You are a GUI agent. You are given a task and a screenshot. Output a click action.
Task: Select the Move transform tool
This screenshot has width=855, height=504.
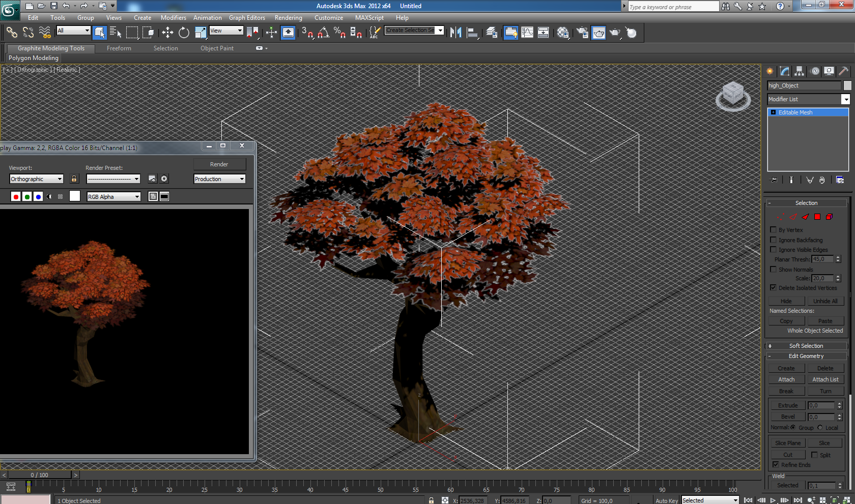pyautogui.click(x=167, y=33)
